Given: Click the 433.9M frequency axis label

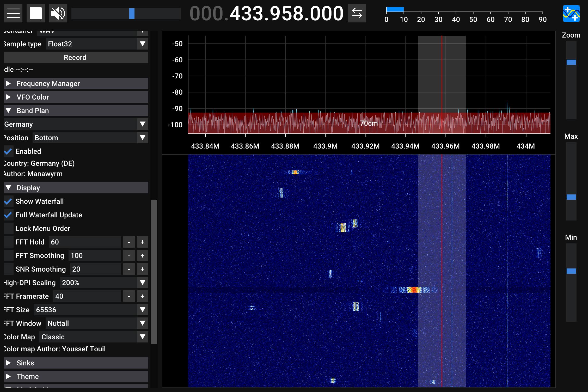Looking at the screenshot, I should [325, 146].
